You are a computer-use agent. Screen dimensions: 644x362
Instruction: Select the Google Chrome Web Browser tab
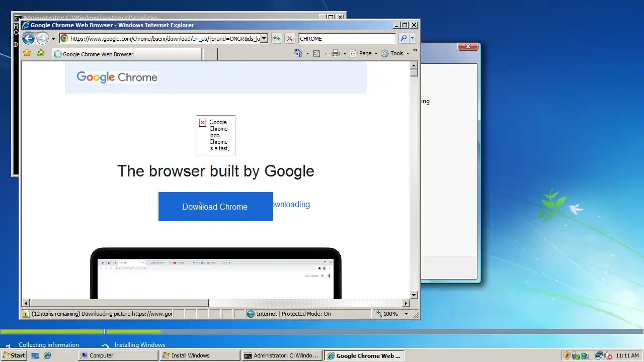point(127,54)
